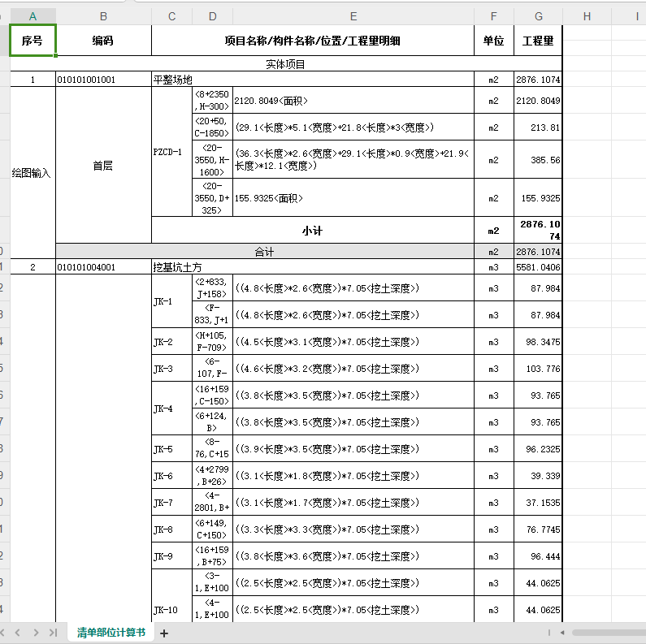Select the JK-3 cell

pyautogui.click(x=171, y=369)
